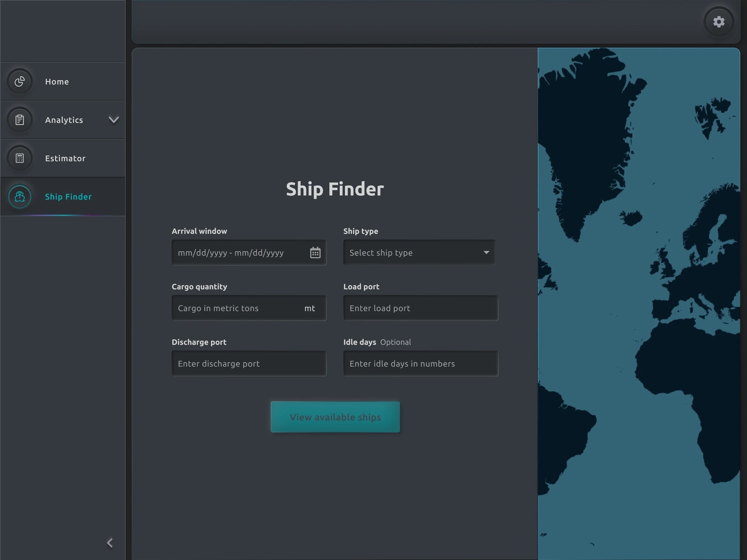Open the arrival window calendar icon
Image resolution: width=747 pixels, height=560 pixels.
click(x=315, y=252)
